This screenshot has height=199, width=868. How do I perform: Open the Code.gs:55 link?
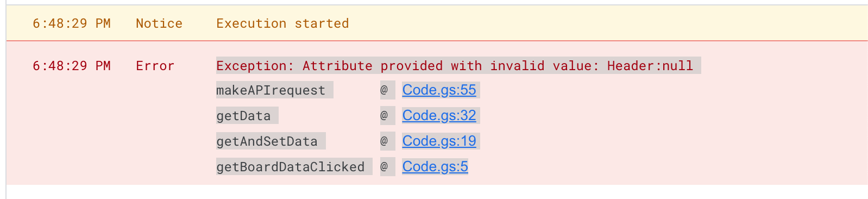439,90
